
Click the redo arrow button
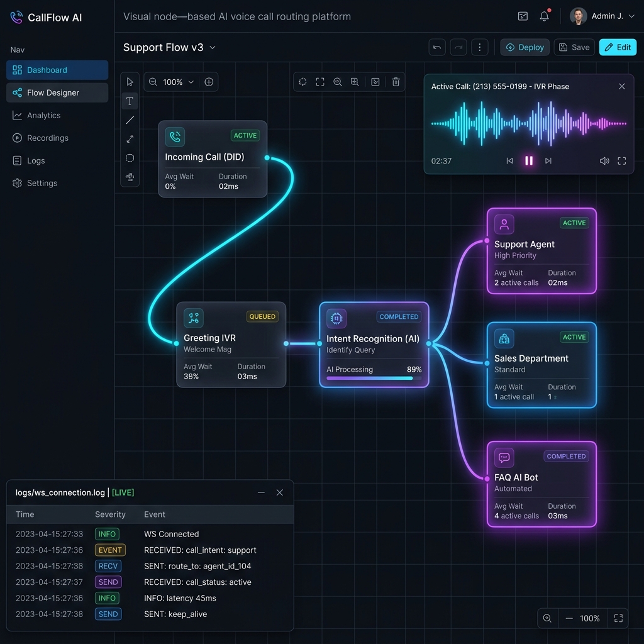coord(458,47)
